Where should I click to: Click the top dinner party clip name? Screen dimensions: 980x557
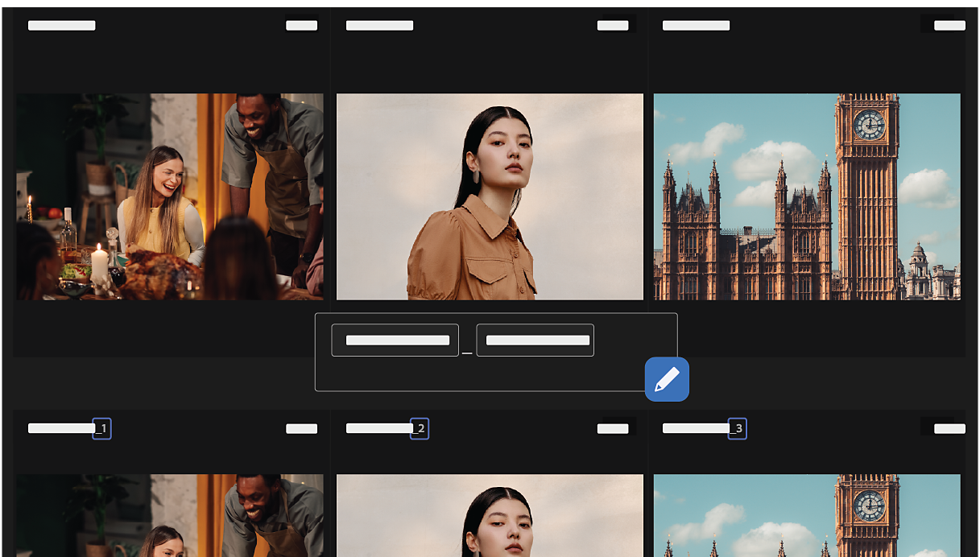click(62, 26)
